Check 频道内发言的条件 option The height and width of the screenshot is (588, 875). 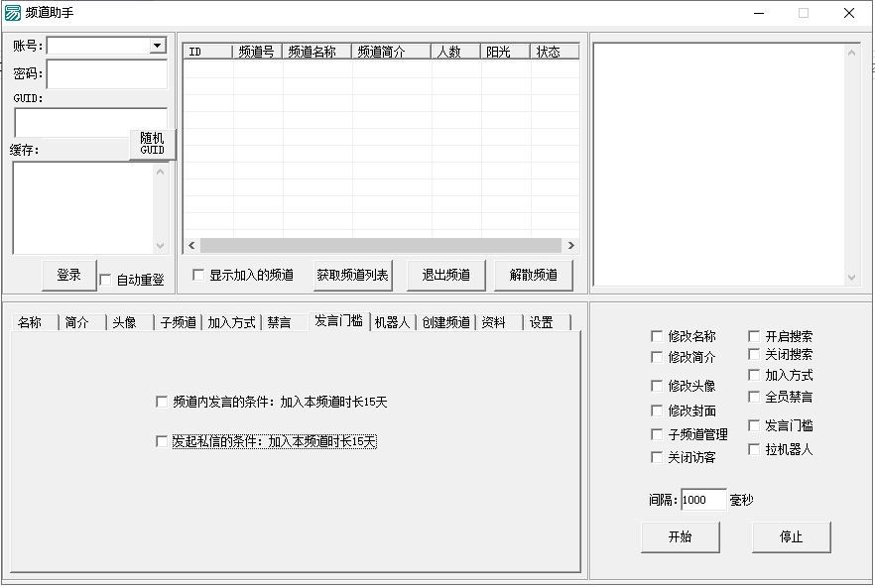tap(163, 403)
